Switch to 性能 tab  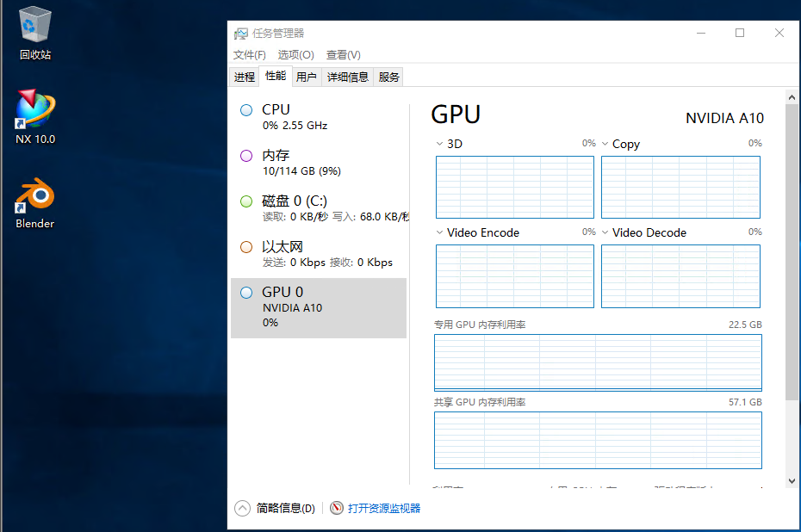tap(276, 76)
